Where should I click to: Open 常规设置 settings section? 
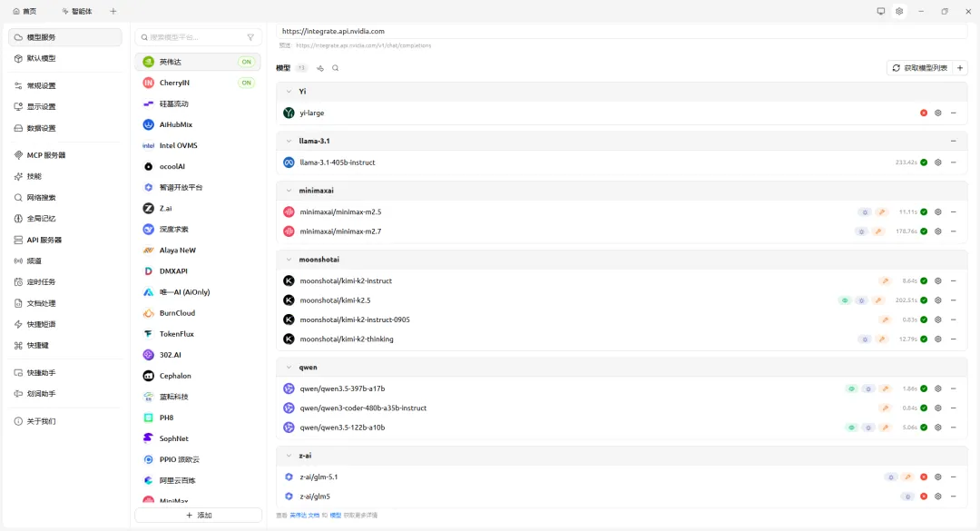(65, 85)
